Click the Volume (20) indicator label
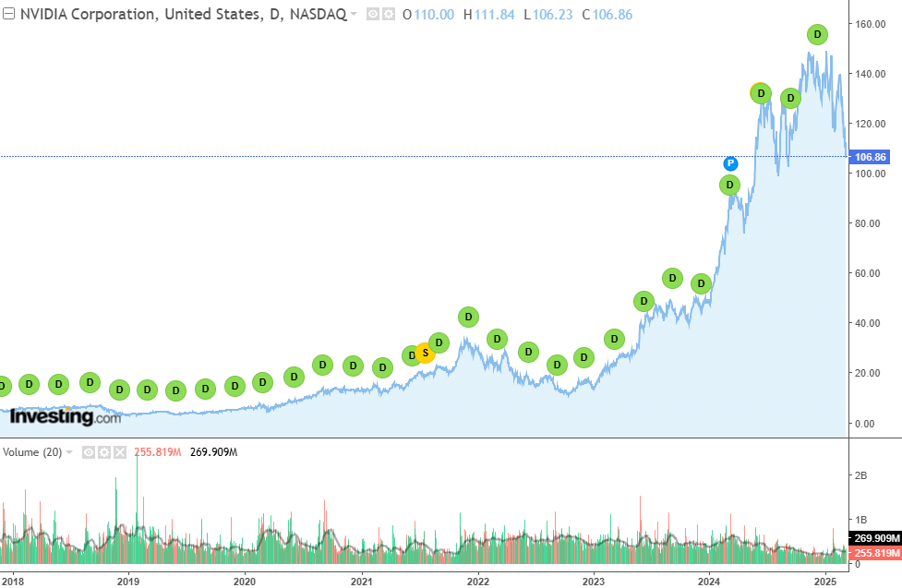902x588 pixels. [32, 452]
